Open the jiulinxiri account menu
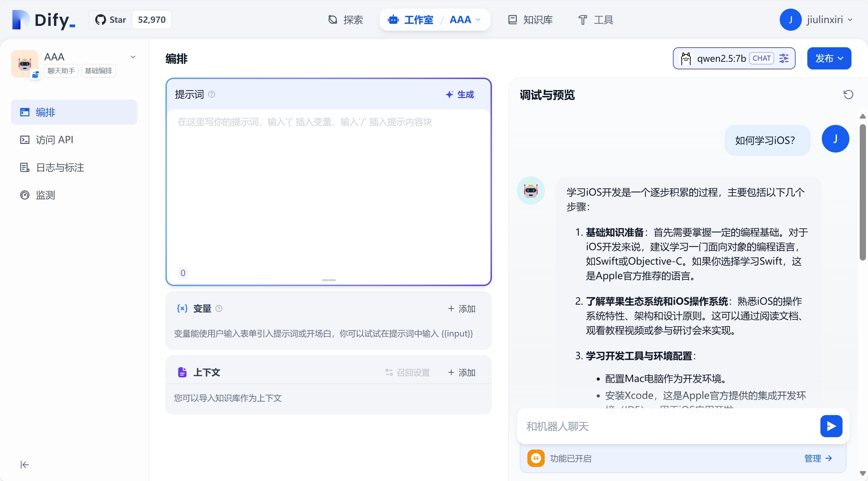This screenshot has height=481, width=868. 816,20
